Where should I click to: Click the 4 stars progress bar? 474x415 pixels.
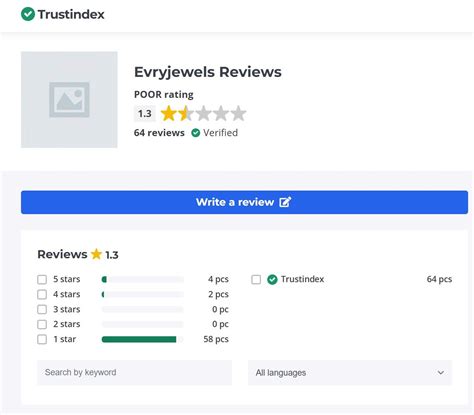(143, 294)
